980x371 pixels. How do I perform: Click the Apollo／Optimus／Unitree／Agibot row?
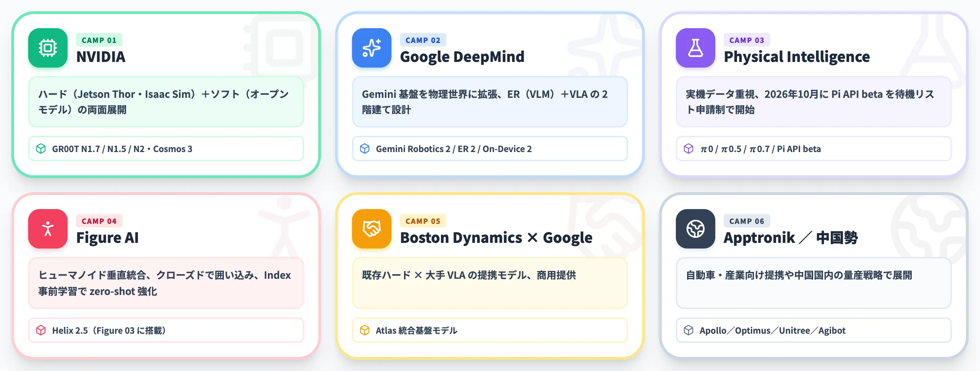click(x=813, y=330)
